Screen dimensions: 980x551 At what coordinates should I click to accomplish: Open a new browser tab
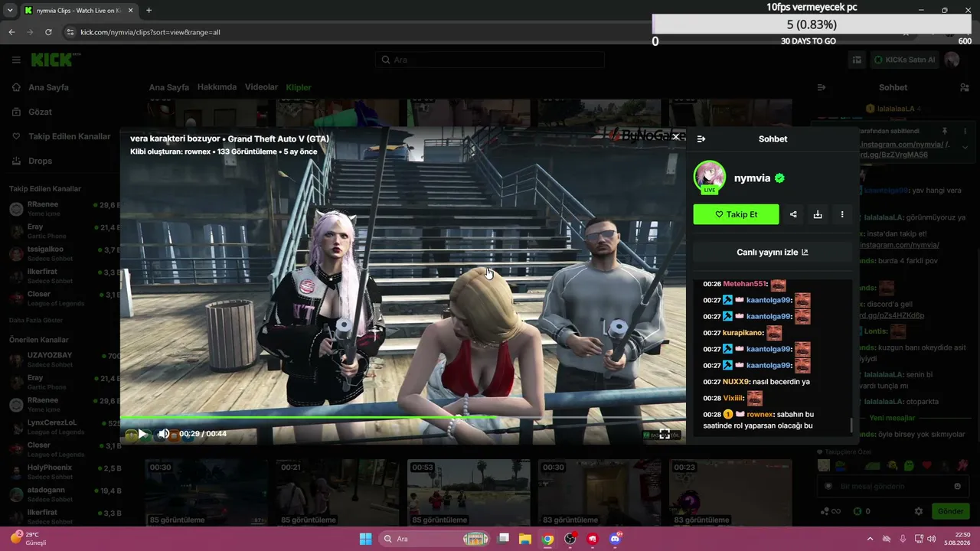point(149,11)
